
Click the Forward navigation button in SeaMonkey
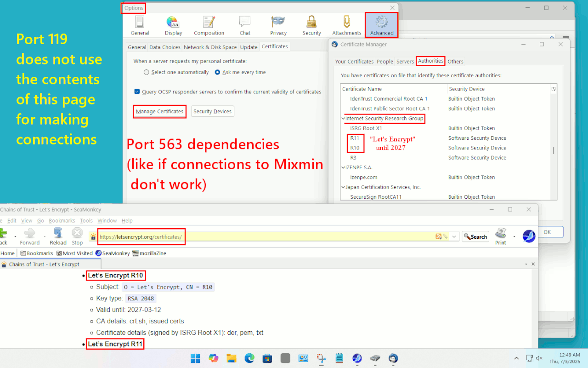[x=29, y=236]
